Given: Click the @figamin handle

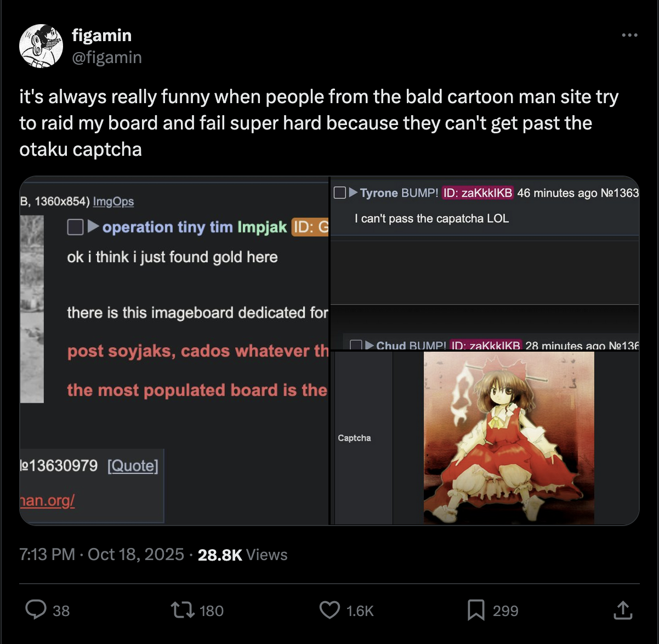Looking at the screenshot, I should tap(107, 57).
